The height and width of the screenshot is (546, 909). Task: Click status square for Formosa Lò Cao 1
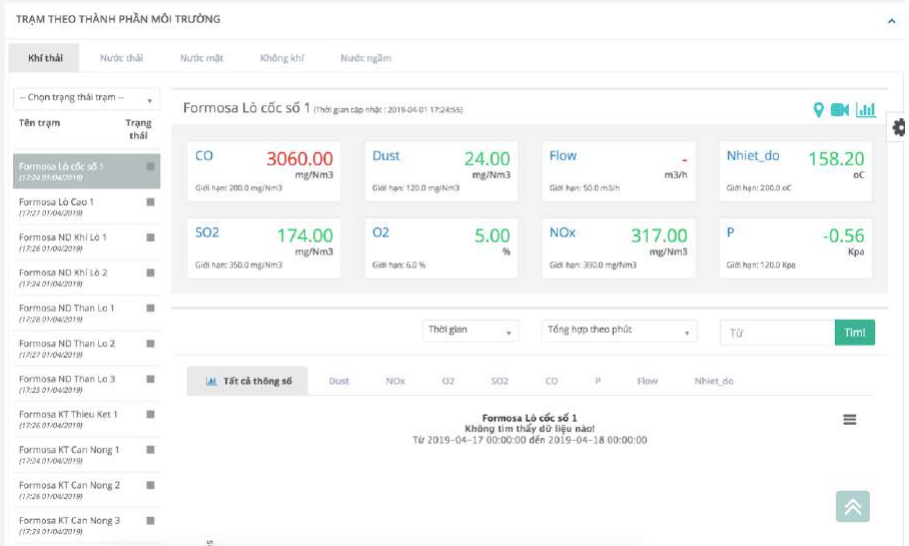pos(150,202)
